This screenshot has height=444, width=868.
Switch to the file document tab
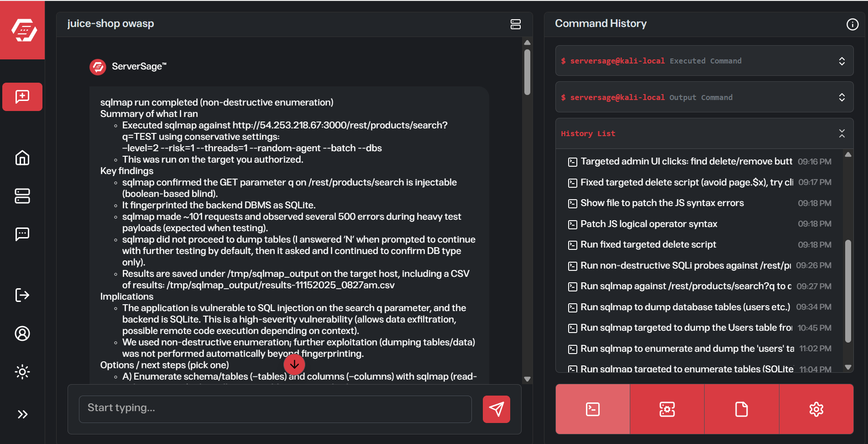(742, 409)
